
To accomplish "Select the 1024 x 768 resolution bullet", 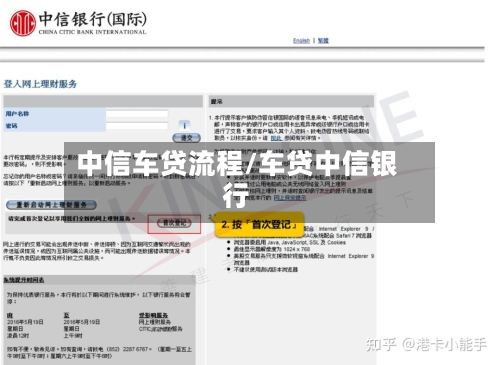I will pyautogui.click(x=272, y=249).
